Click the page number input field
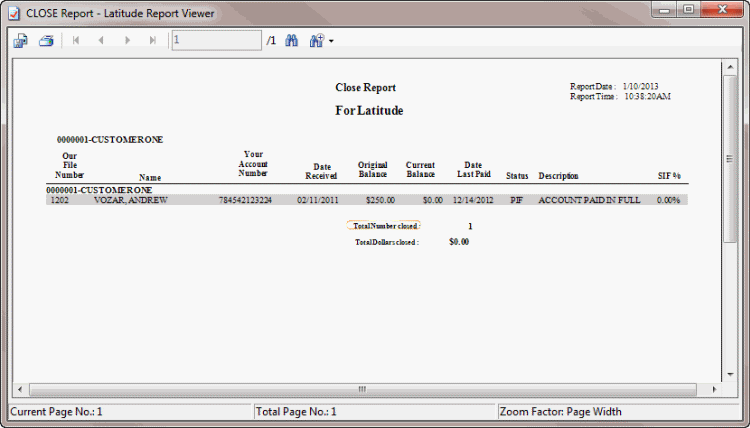This screenshot has width=750, height=428. (x=215, y=41)
